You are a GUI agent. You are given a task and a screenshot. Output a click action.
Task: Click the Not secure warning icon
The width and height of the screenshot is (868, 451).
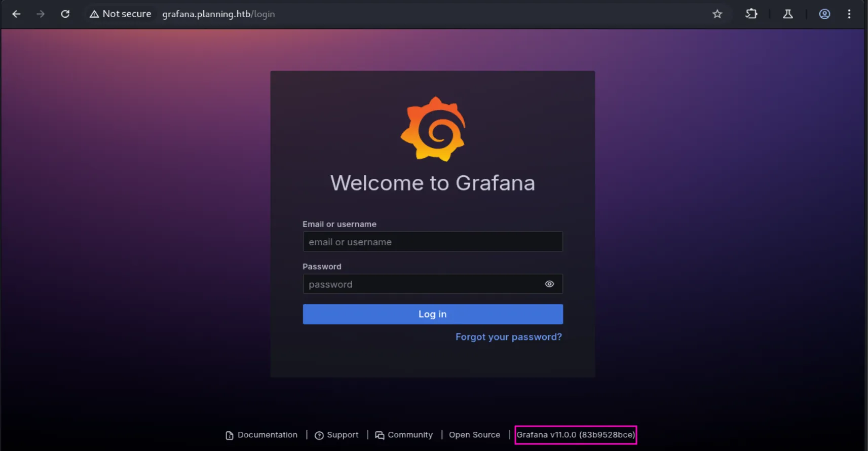(x=94, y=14)
